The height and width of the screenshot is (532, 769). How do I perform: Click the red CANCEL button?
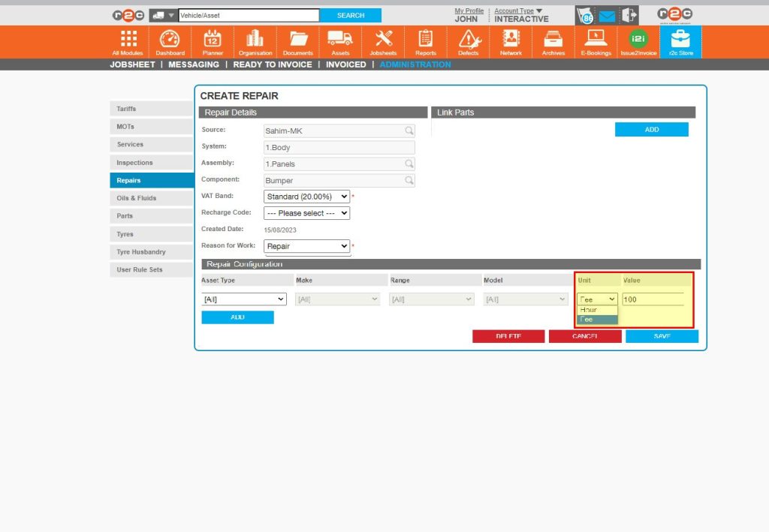(584, 336)
